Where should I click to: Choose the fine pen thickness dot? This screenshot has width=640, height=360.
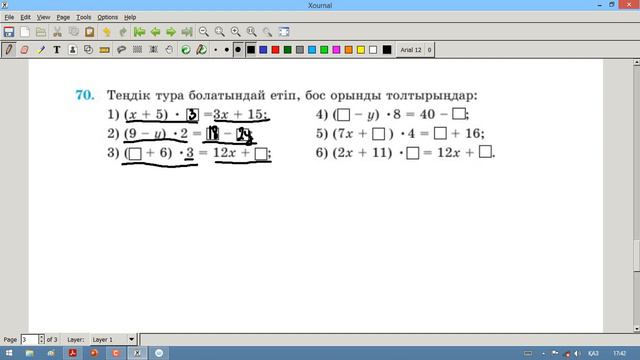pyautogui.click(x=216, y=50)
